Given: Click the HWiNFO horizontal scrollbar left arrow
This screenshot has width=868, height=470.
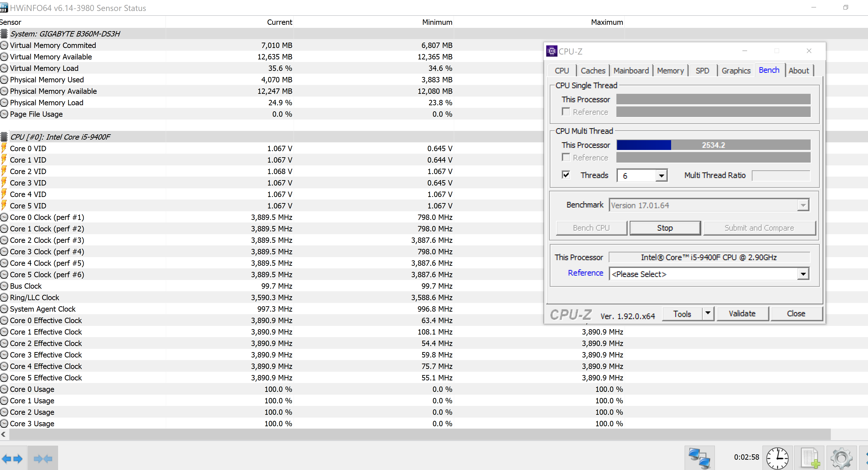Looking at the screenshot, I should 4,434.
